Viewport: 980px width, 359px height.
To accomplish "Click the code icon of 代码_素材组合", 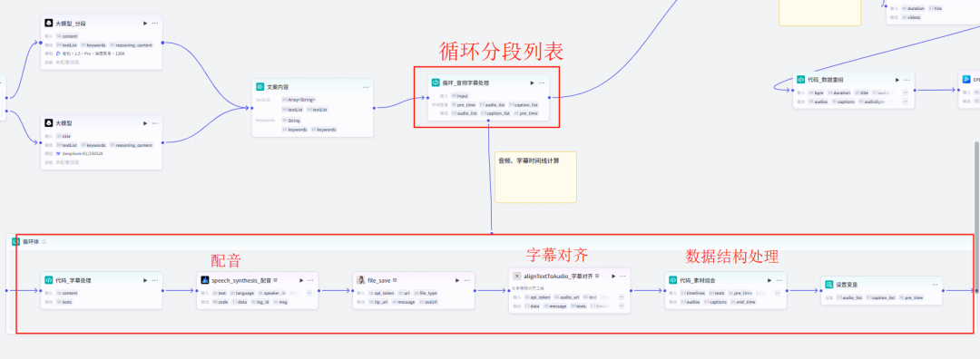I will [x=673, y=280].
